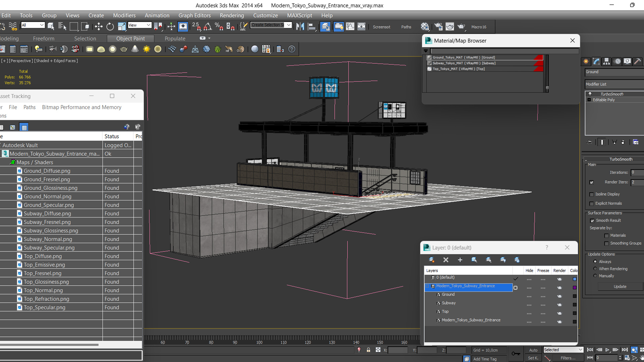
Task: Pick Rectangular Selection Region tool
Action: (74, 26)
